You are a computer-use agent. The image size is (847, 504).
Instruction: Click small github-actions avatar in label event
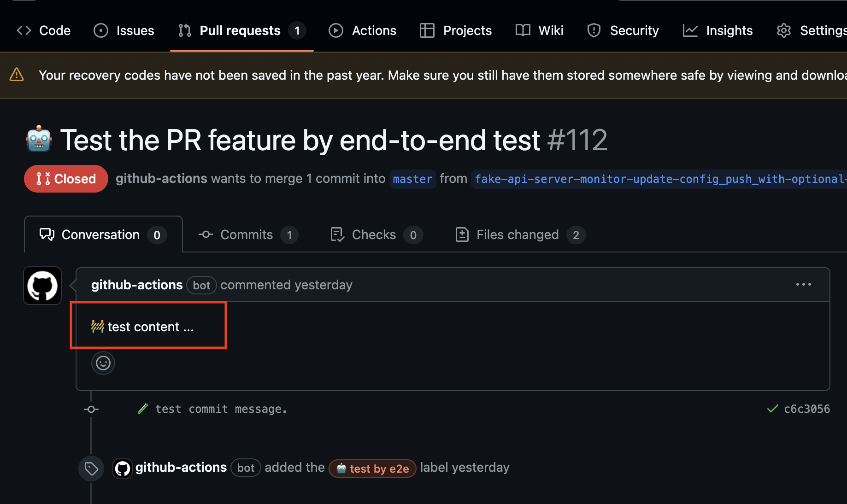123,469
